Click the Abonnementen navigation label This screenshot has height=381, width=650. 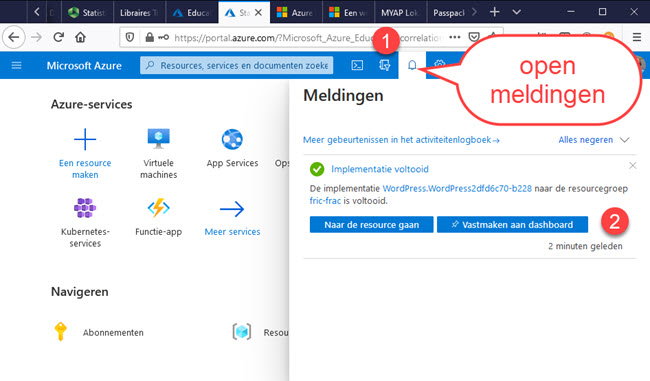coord(113,332)
